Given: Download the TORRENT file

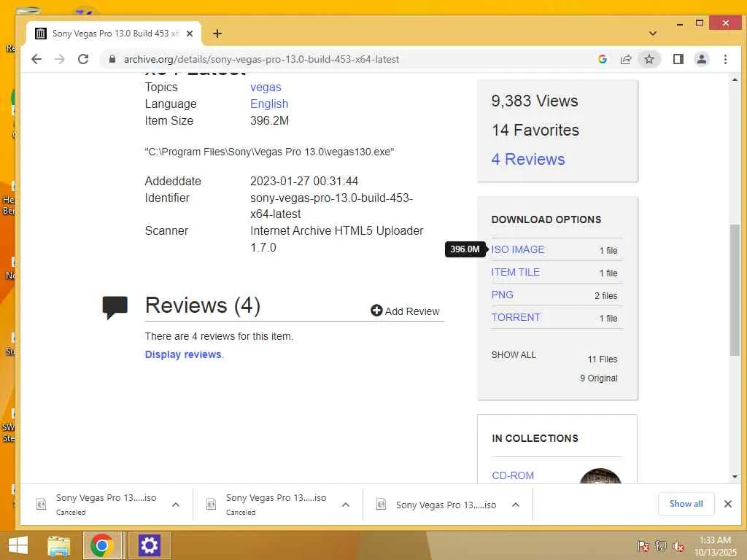Looking at the screenshot, I should [516, 317].
